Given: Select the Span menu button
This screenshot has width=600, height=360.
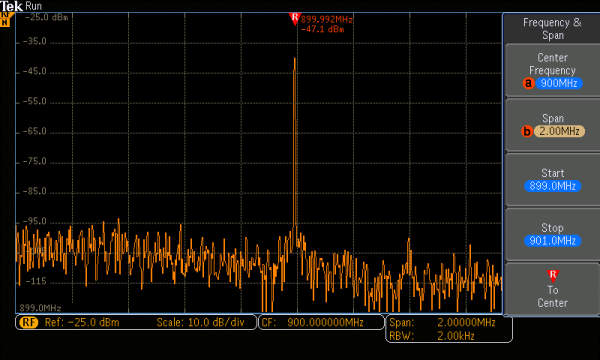Looking at the screenshot, I should 552,125.
